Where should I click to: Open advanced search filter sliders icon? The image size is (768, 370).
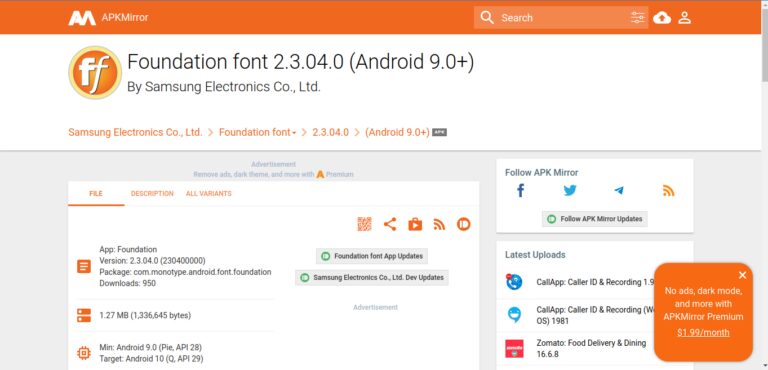pyautogui.click(x=638, y=18)
